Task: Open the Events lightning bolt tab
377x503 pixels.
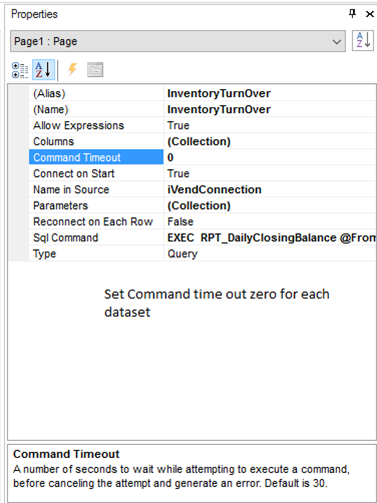Action: click(72, 70)
